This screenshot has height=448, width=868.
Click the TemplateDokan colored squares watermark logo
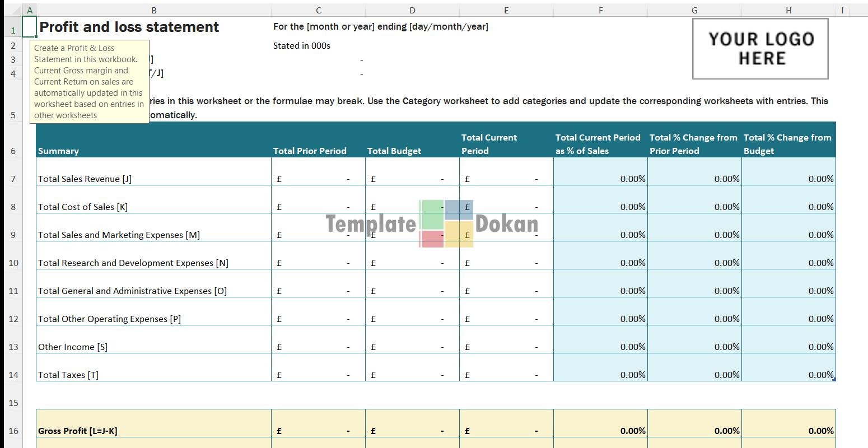(446, 223)
